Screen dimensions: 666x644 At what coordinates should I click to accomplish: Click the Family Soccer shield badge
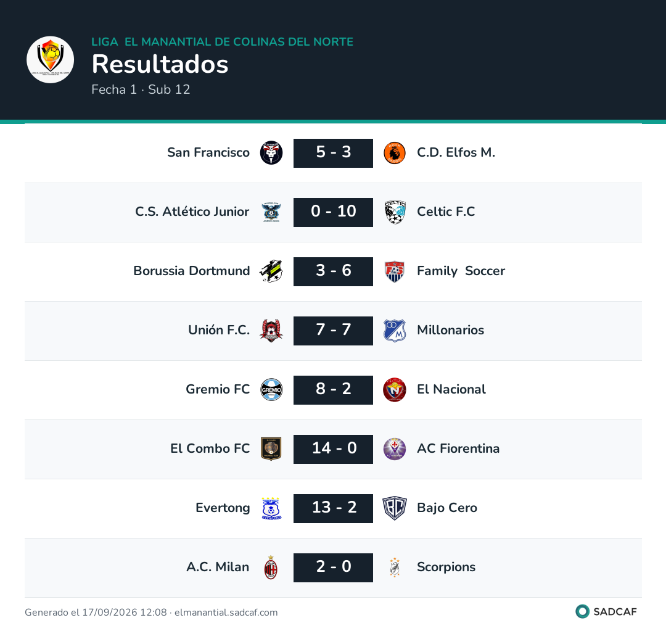tap(395, 271)
